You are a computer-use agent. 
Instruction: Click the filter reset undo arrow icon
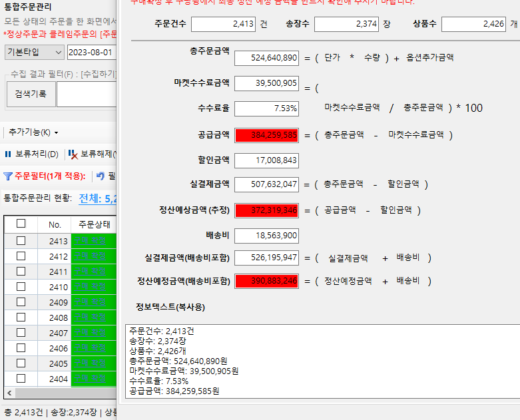(101, 176)
